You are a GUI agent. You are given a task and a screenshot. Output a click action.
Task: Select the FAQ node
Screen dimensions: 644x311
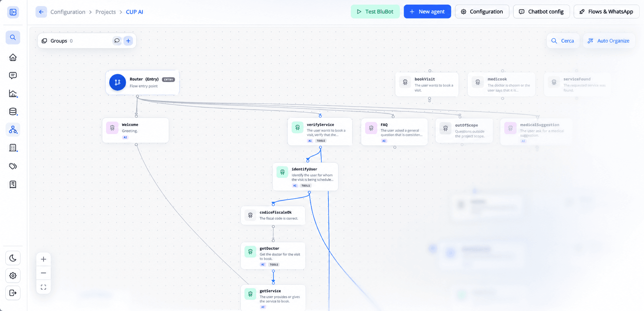point(394,132)
